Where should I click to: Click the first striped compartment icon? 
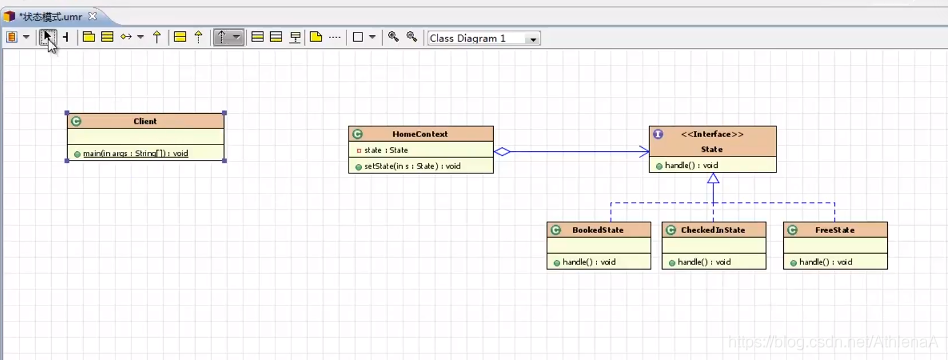pos(257,38)
